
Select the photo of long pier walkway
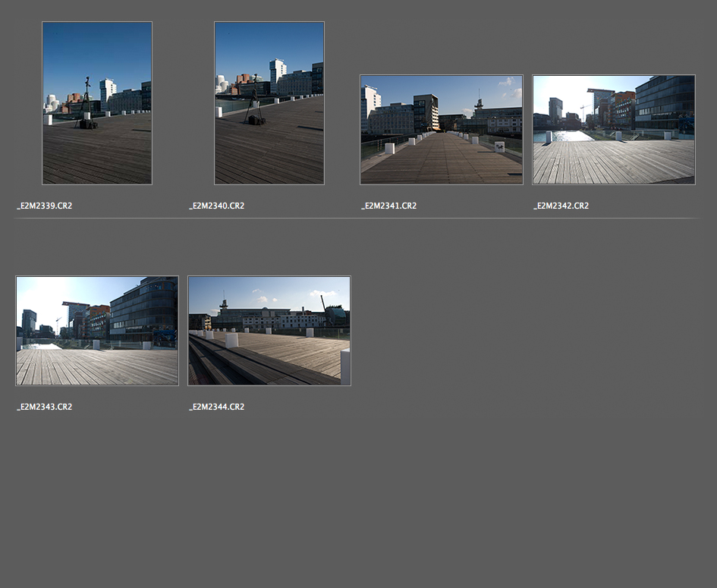point(441,130)
